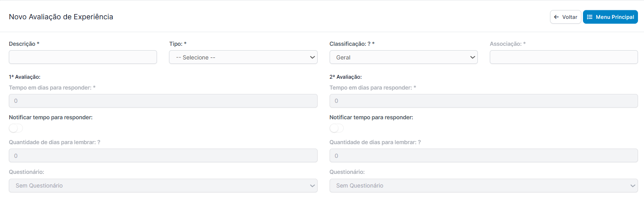
Task: Click first Tempo em dias para responder field
Action: [163, 101]
